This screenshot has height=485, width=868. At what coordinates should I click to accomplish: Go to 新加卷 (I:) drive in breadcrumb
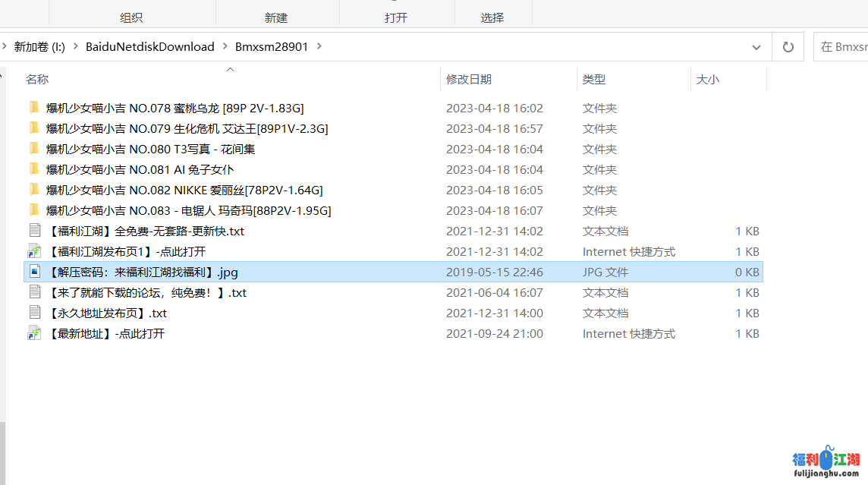tap(39, 46)
